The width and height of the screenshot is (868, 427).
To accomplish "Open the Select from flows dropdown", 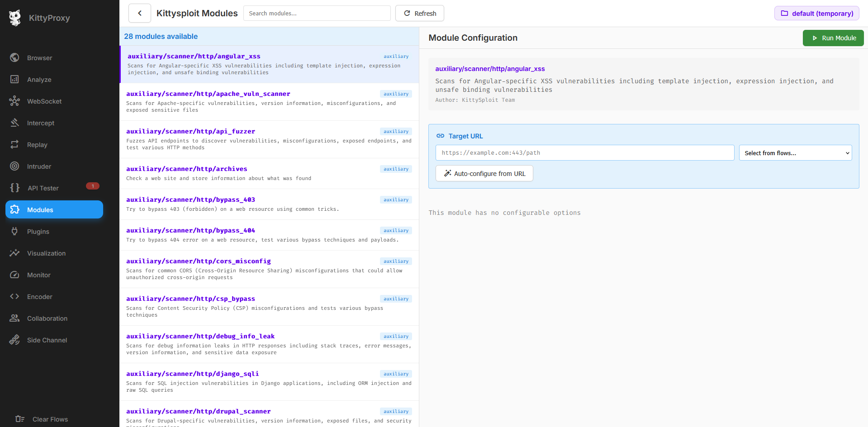I will (x=795, y=152).
